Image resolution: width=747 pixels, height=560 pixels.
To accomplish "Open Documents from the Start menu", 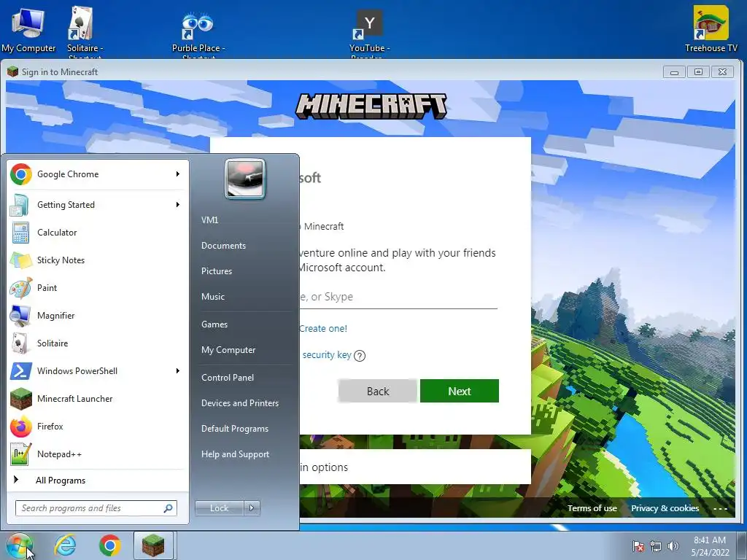I will [x=223, y=246].
